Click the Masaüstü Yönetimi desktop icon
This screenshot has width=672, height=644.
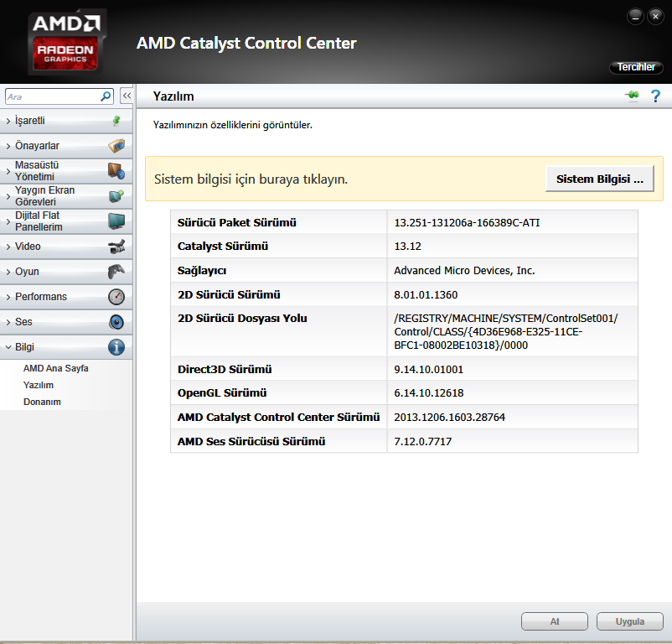116,171
